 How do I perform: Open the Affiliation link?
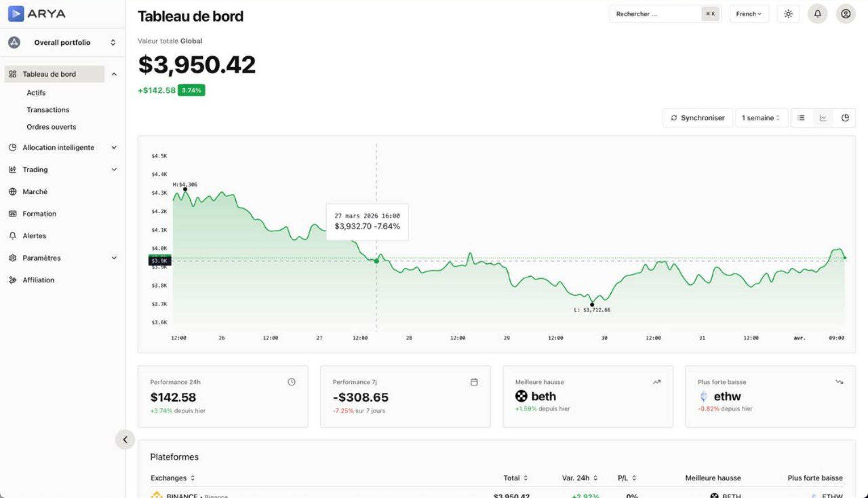(x=38, y=280)
